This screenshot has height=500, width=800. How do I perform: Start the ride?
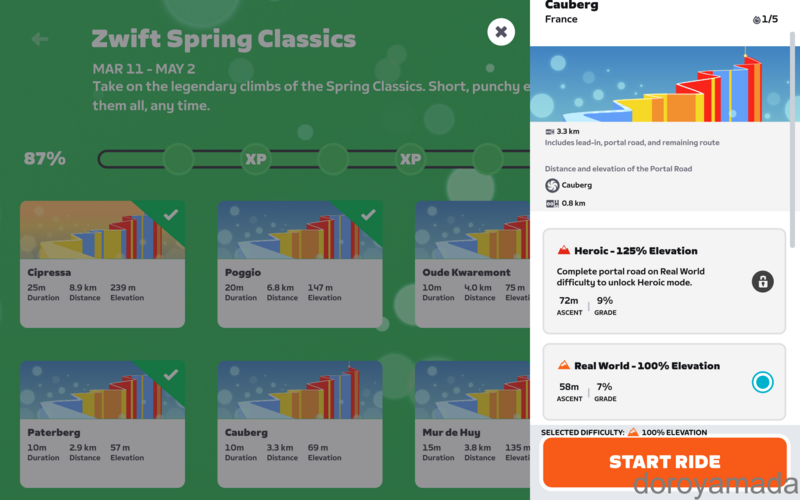664,462
